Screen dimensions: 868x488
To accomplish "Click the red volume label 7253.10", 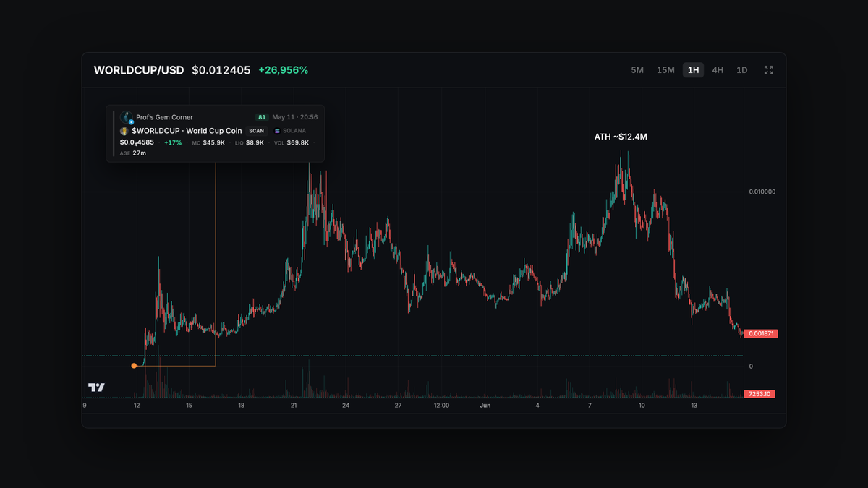I will pos(760,394).
